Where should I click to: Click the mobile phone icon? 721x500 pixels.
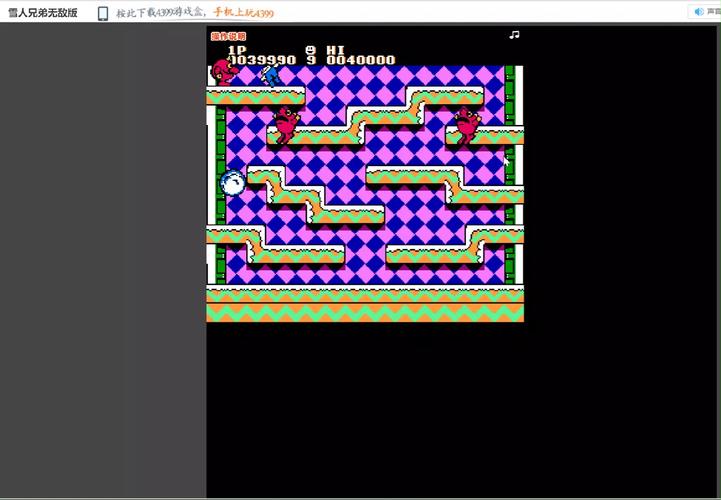[x=103, y=13]
